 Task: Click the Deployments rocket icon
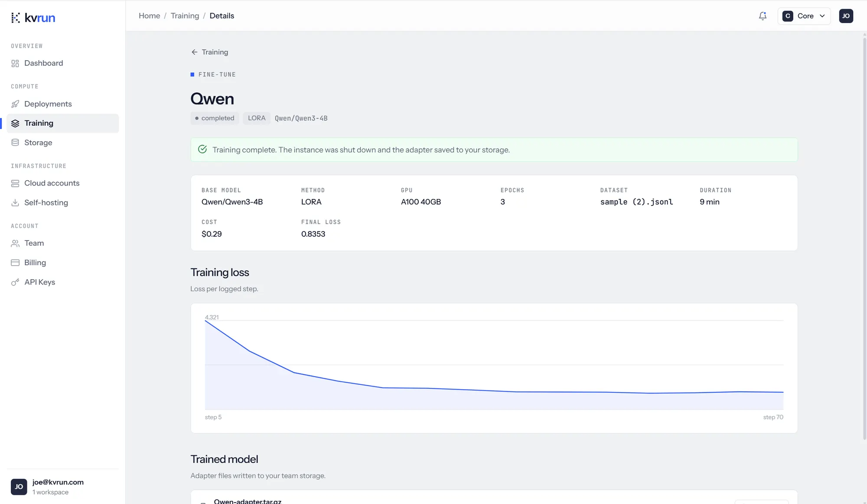[15, 104]
